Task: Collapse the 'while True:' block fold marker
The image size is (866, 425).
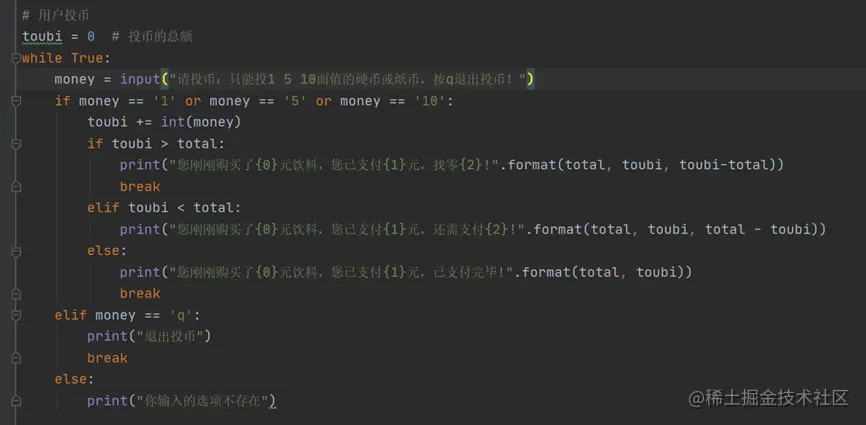Action: tap(16, 58)
